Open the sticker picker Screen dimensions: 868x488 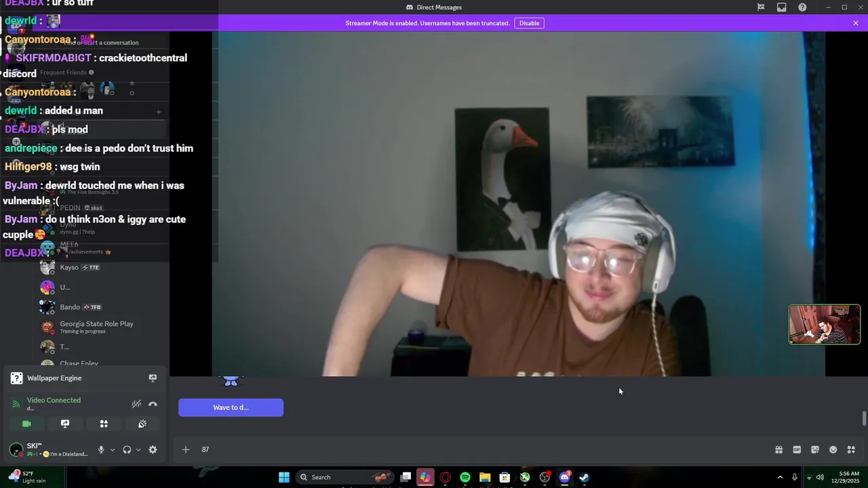815,449
